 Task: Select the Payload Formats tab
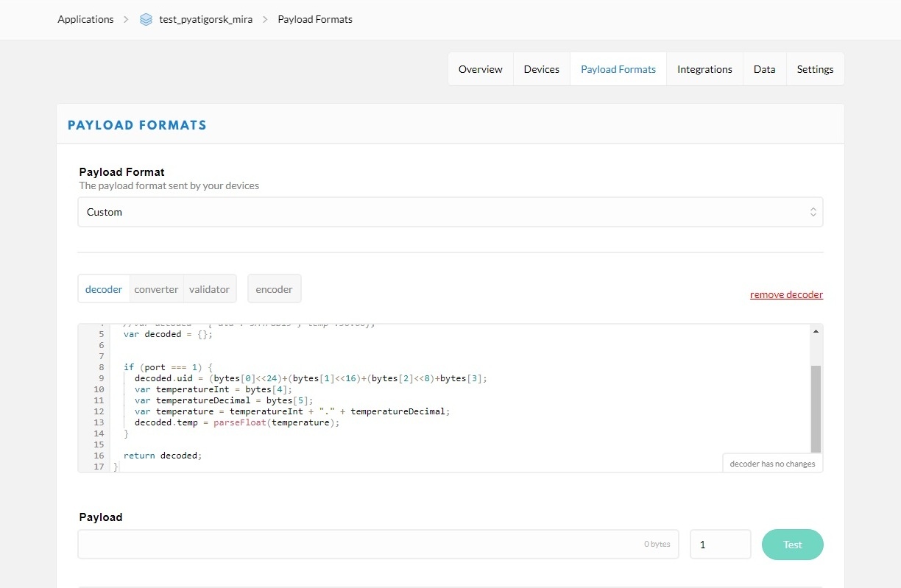click(x=618, y=69)
